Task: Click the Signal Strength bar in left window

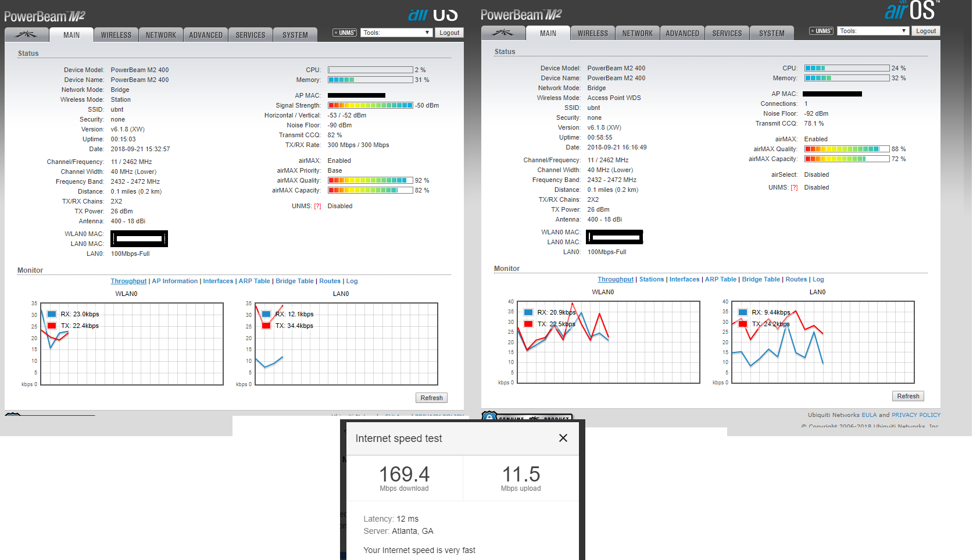Action: [370, 105]
